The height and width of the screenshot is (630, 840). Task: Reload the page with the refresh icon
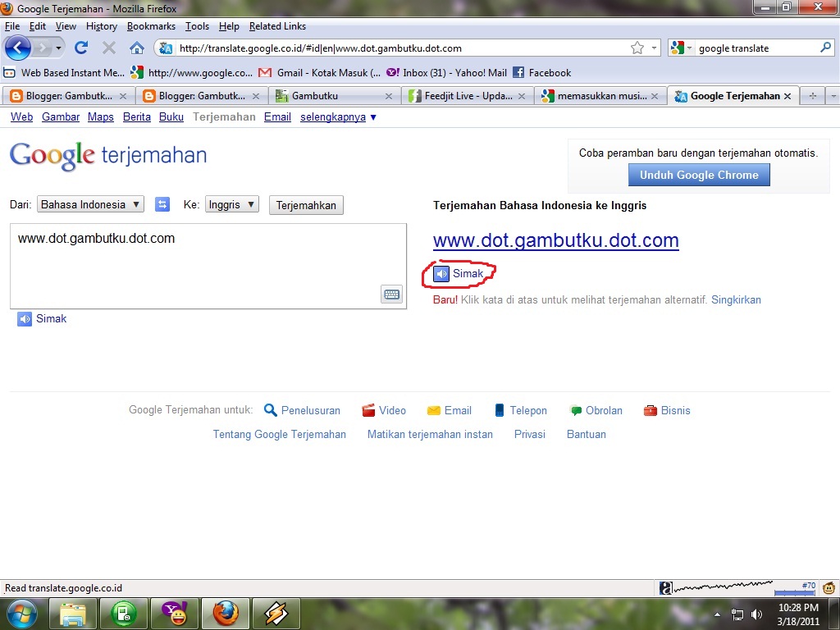(x=81, y=48)
